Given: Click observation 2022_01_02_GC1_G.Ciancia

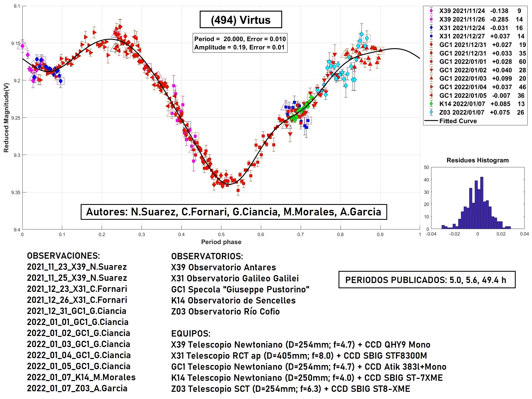Looking at the screenshot, I should (x=78, y=333).
